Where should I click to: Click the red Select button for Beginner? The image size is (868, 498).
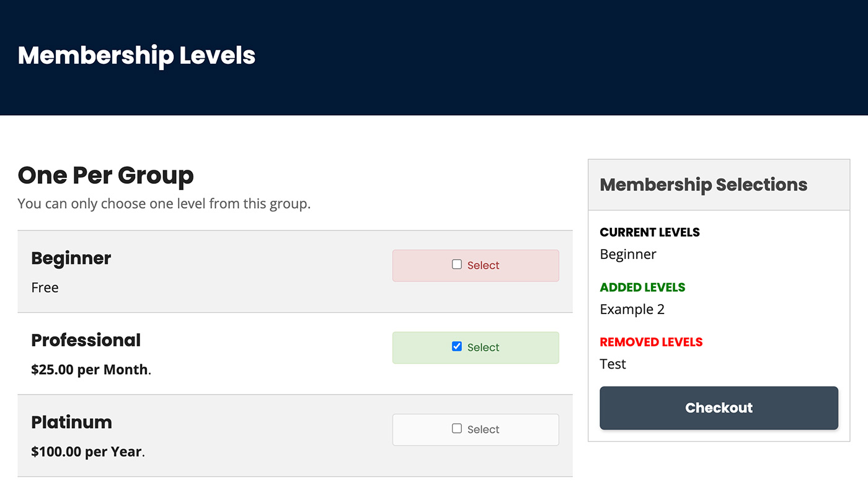[x=476, y=265]
